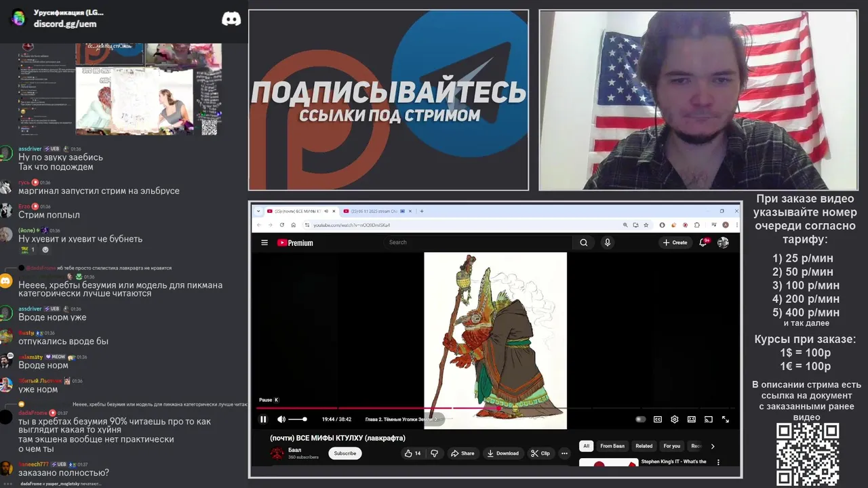Click the discord.gg/uem invite text
Viewport: 868px width, 488px height.
[x=65, y=24]
